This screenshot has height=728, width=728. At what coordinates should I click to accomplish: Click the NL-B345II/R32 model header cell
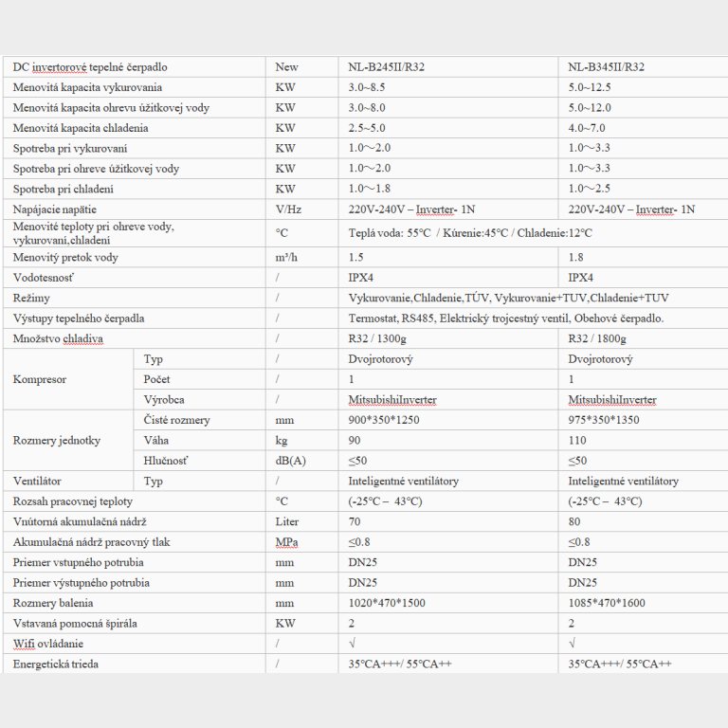click(643, 67)
